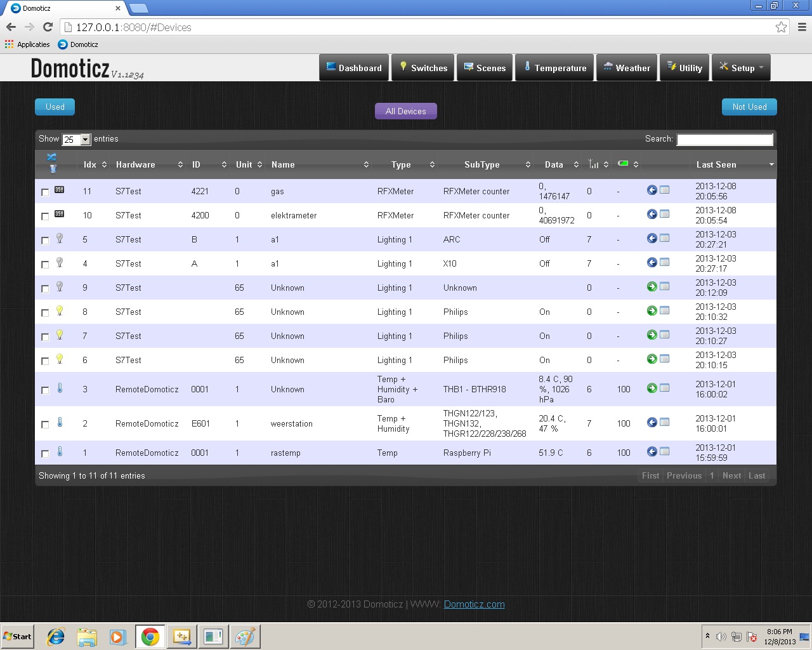Select checkbox for device Idx 4

pos(45,265)
